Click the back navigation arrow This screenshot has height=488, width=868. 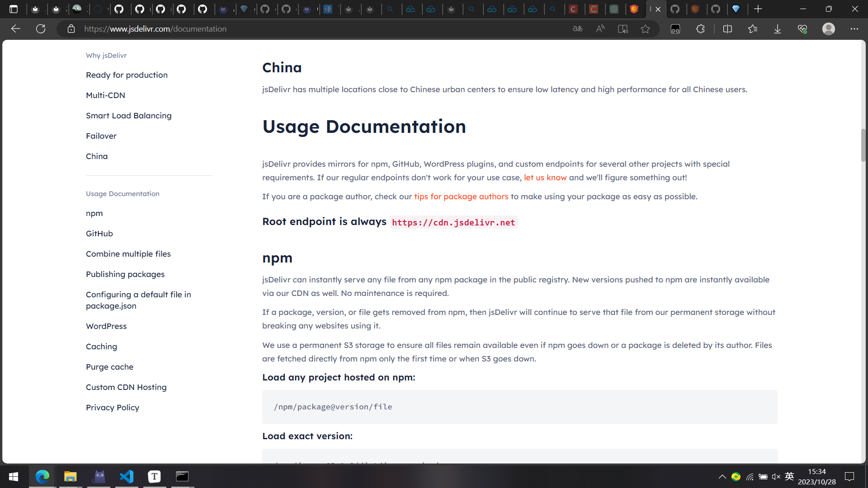point(16,29)
